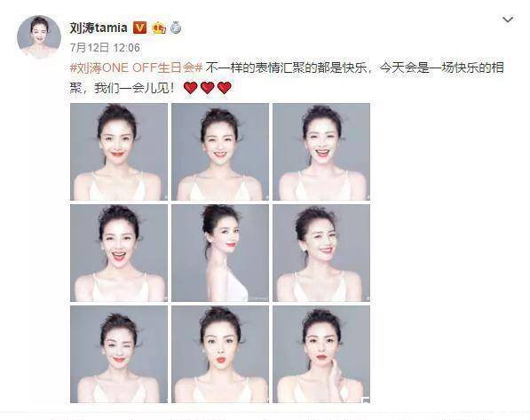The height and width of the screenshot is (420, 530).
Task: Open the 刘涛tamia username link
Action: (x=99, y=28)
